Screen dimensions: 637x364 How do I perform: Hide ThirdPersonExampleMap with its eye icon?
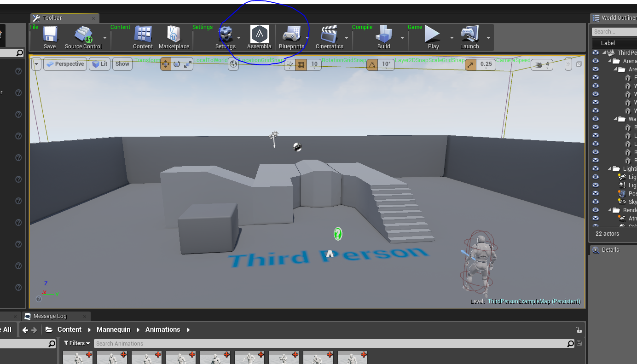596,53
